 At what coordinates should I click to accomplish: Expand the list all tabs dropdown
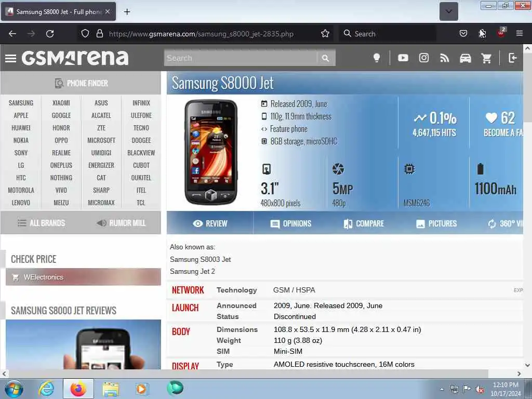click(x=448, y=11)
